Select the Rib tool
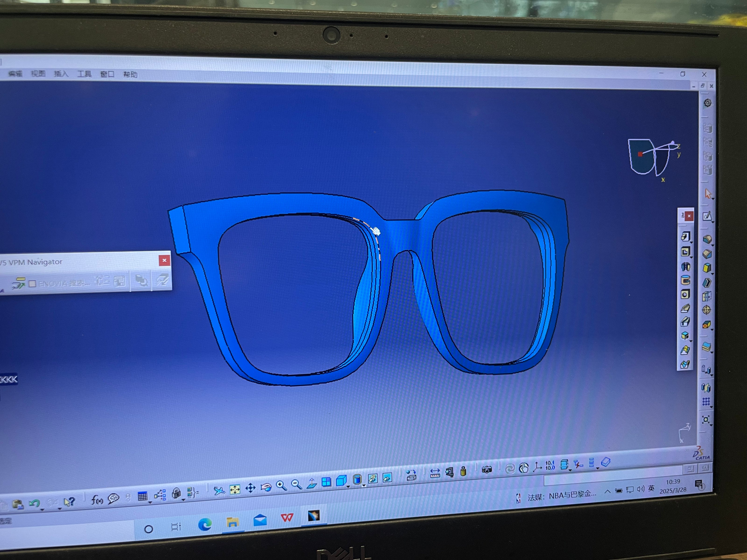Screen dimensions: 747x560 coord(685,308)
